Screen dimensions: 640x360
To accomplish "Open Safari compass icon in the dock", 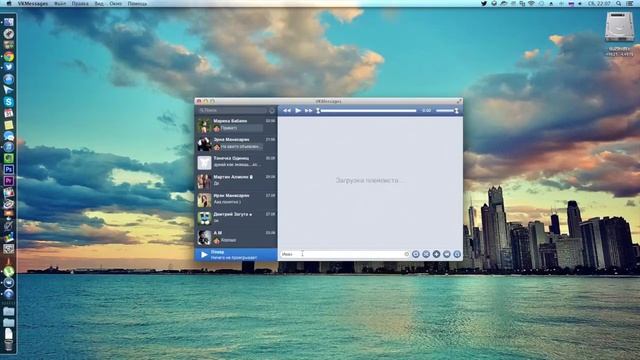I will (x=9, y=34).
